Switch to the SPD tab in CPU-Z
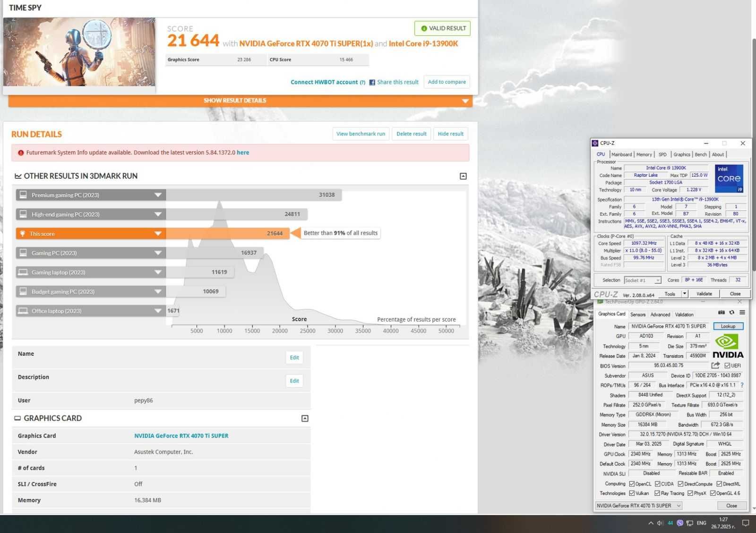The height and width of the screenshot is (533, 756). (x=662, y=154)
